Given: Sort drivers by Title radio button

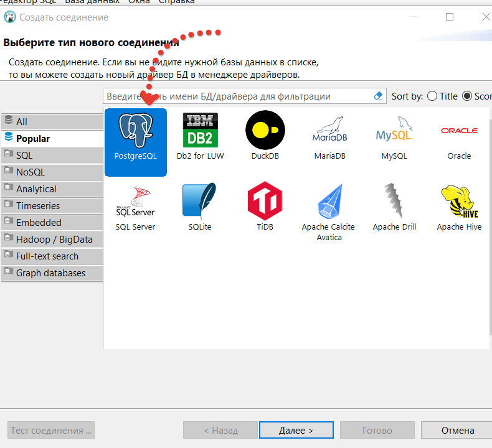Looking at the screenshot, I should pyautogui.click(x=432, y=96).
